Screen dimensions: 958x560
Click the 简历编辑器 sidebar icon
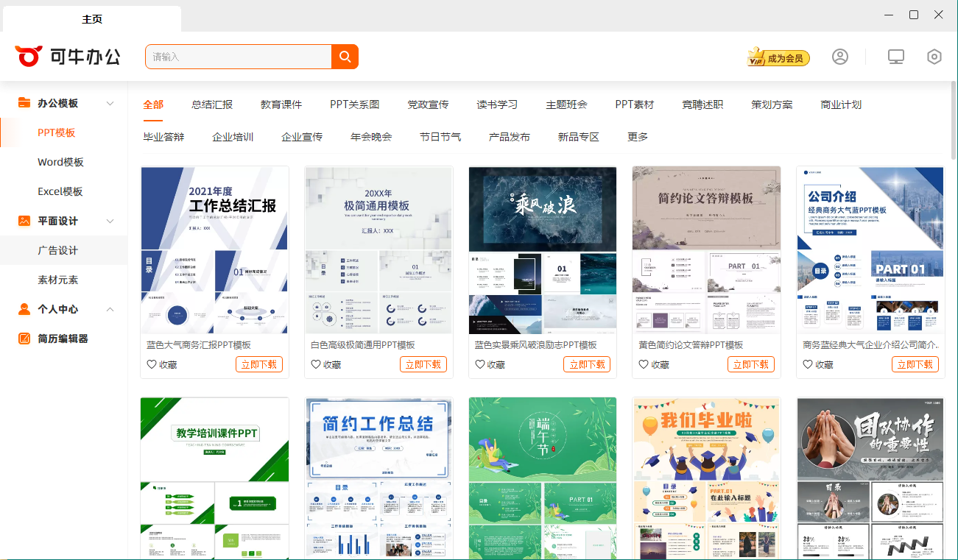[x=24, y=339]
